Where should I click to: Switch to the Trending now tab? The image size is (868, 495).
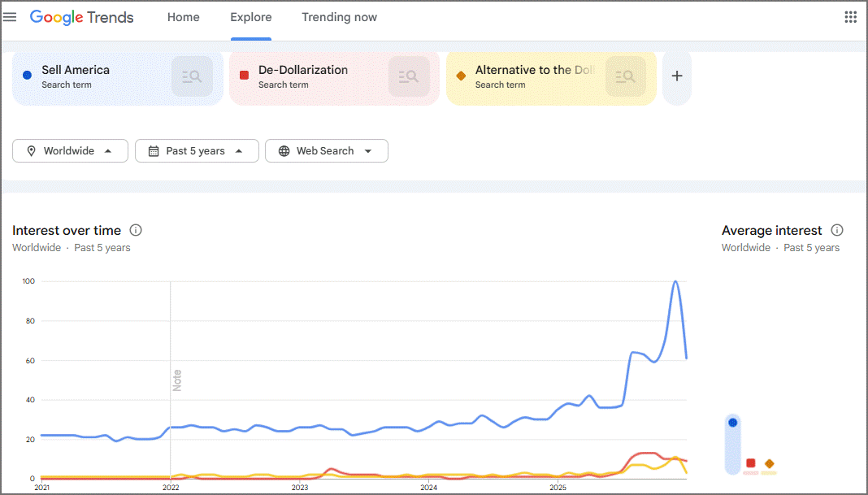tap(340, 17)
